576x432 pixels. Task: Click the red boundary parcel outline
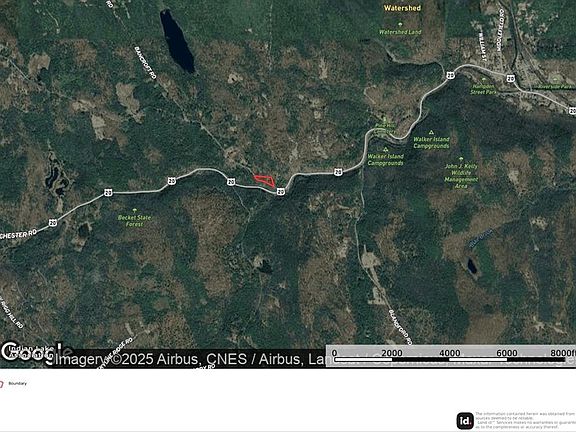(x=265, y=180)
